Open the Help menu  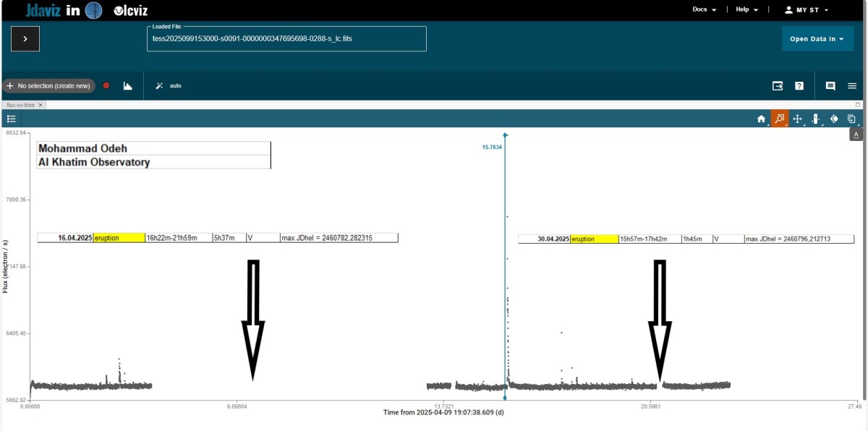746,10
